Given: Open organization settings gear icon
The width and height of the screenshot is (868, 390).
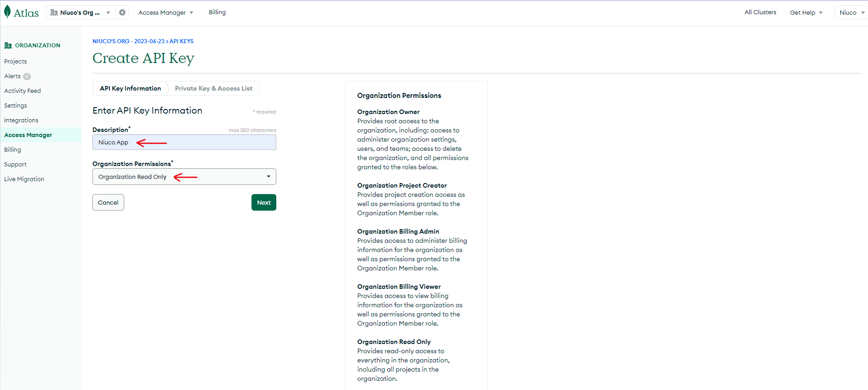Looking at the screenshot, I should [122, 12].
